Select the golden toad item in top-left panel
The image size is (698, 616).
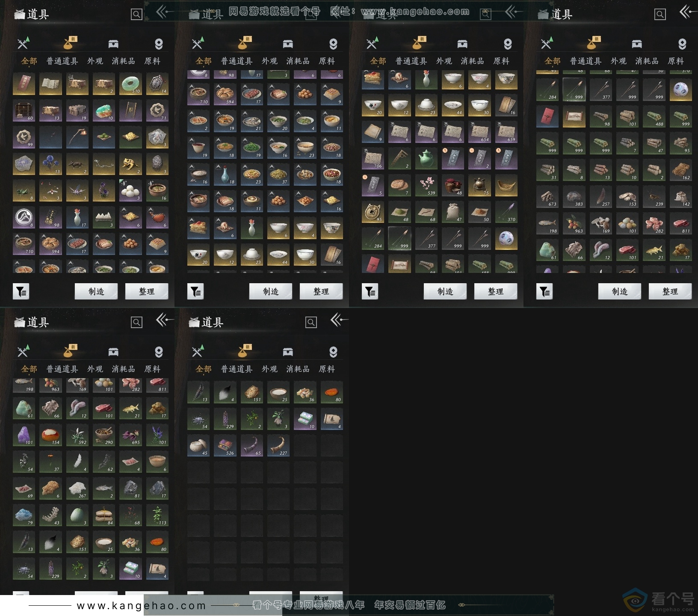[x=130, y=164]
